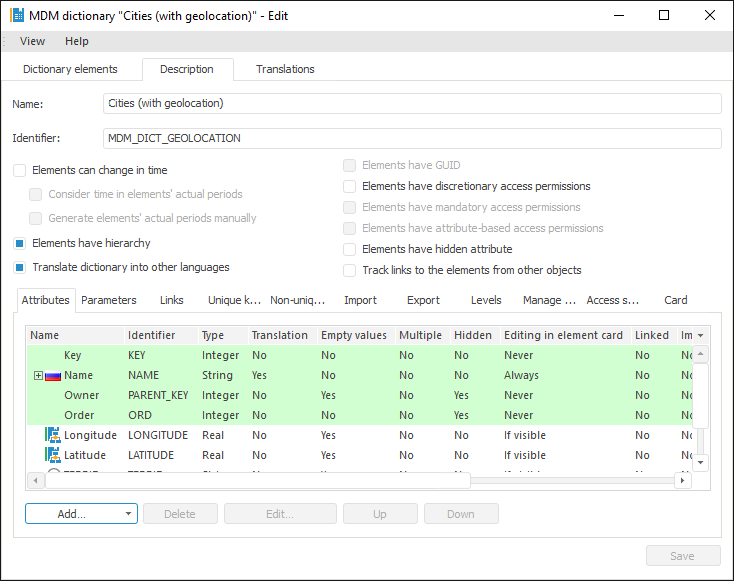Open the View menu
The image size is (734, 581).
(x=32, y=41)
